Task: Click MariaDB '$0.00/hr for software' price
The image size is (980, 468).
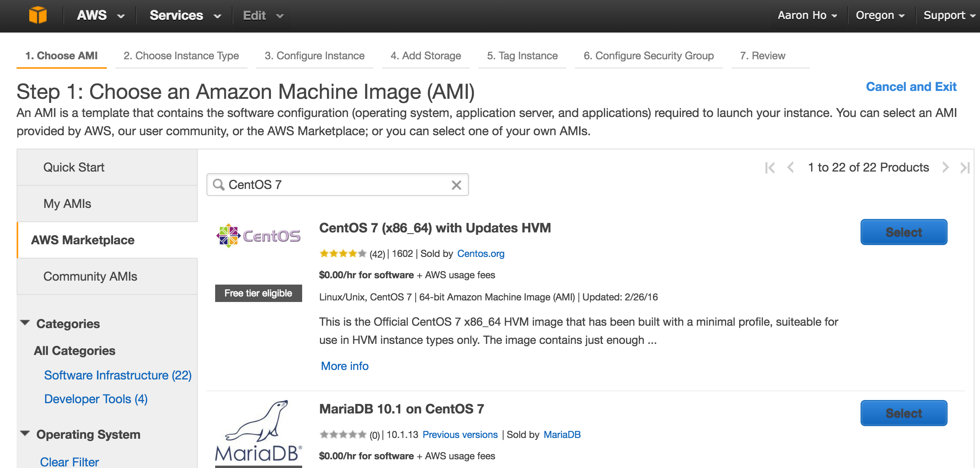Action: point(366,456)
